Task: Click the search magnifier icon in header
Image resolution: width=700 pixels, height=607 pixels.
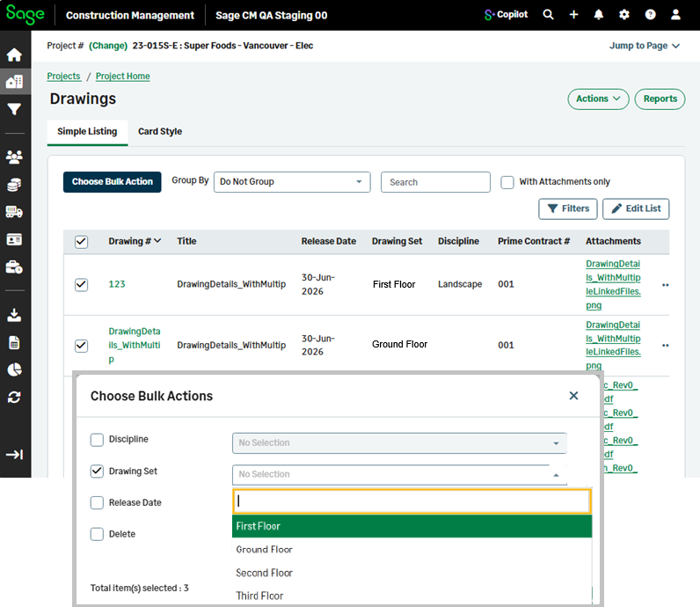Action: click(548, 15)
